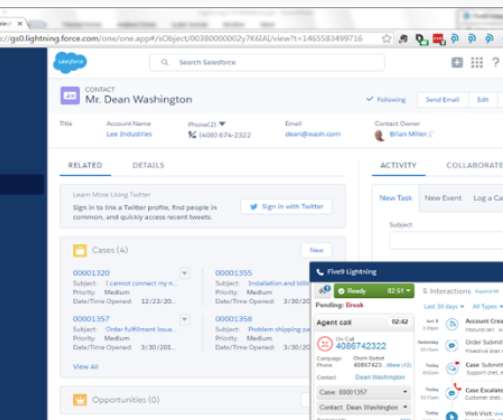Open case 00001358
Screen dimensions: 503x420
click(234, 319)
